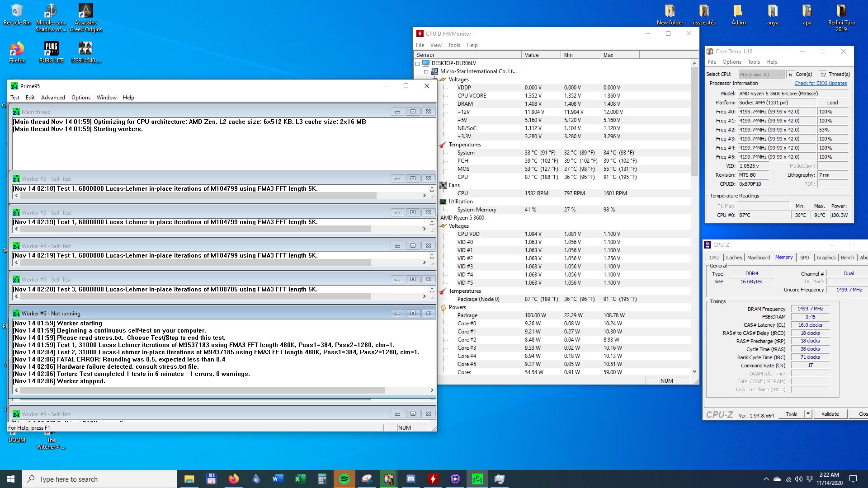Click the HWMonitor Max column header
Screen dimensions: 868x488
(x=620, y=55)
